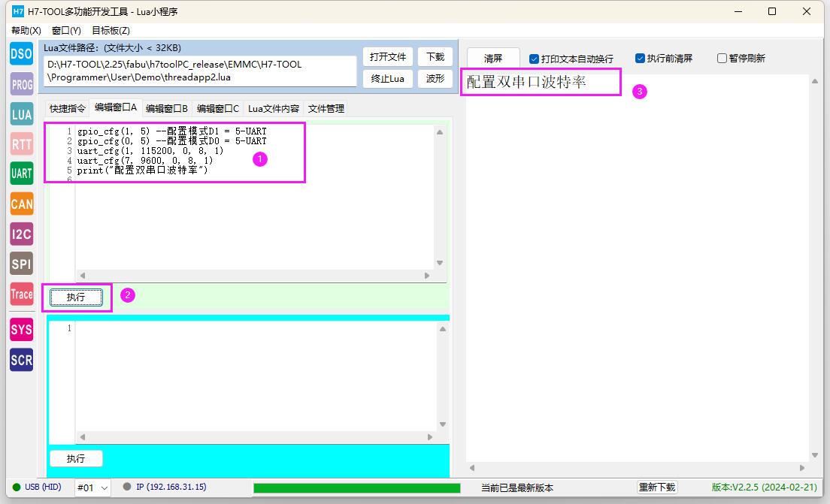The height and width of the screenshot is (504, 830).
Task: Toggle 打印文本自动换行 checkbox
Action: [x=534, y=59]
